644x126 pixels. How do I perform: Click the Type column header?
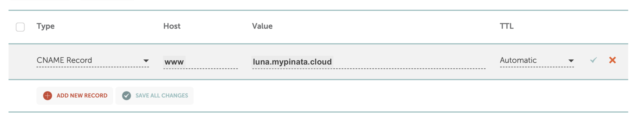pyautogui.click(x=45, y=26)
